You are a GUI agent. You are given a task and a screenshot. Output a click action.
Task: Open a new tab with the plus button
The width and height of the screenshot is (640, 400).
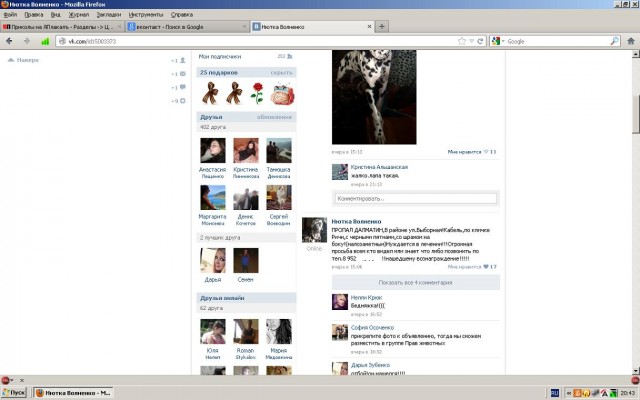(382, 27)
